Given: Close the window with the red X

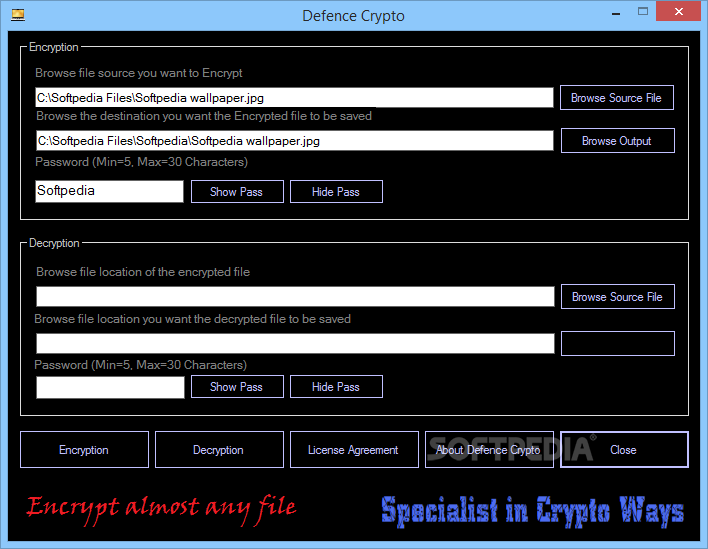Looking at the screenshot, I should (679, 12).
